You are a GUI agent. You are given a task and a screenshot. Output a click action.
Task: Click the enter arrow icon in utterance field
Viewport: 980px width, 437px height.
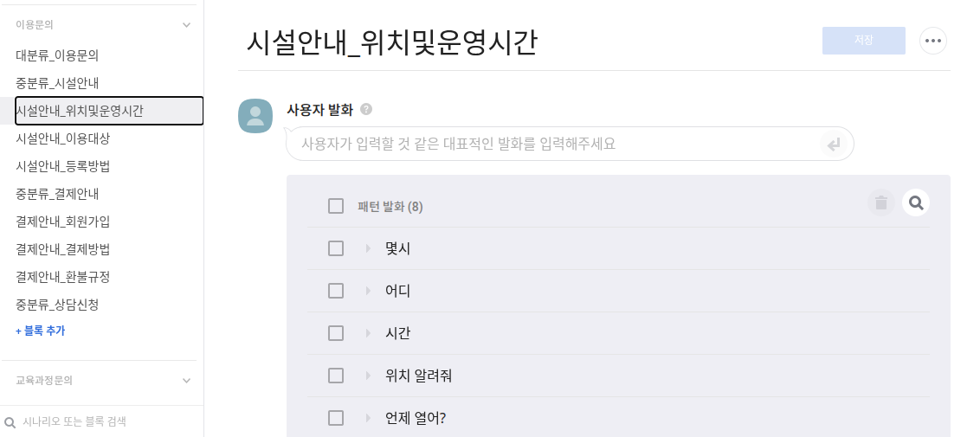834,145
